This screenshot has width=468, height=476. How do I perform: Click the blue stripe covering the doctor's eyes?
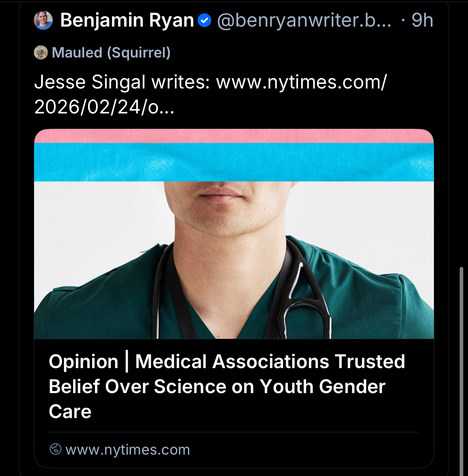(234, 162)
